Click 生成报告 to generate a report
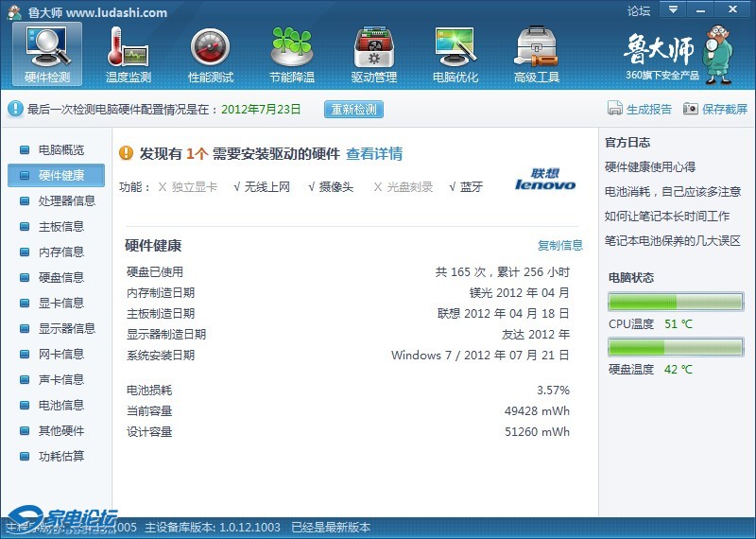 point(640,109)
